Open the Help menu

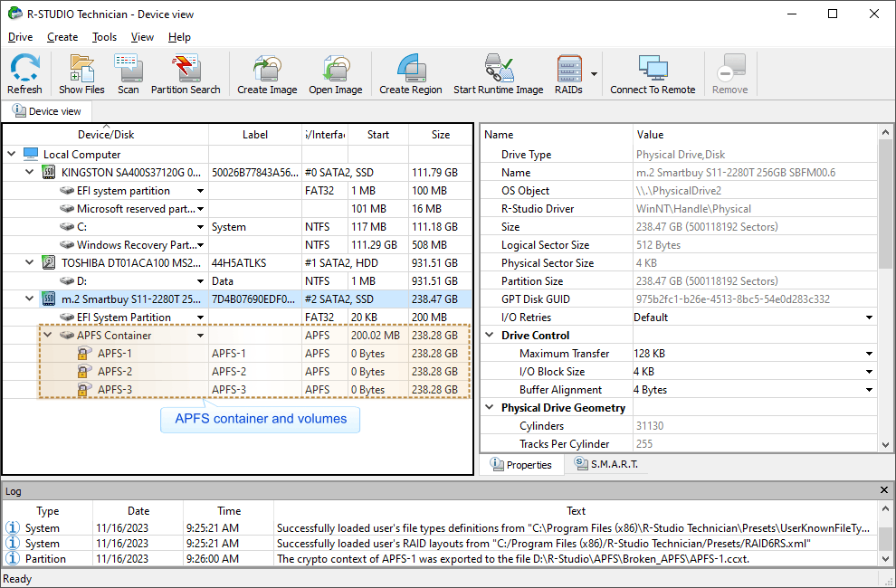tap(179, 37)
